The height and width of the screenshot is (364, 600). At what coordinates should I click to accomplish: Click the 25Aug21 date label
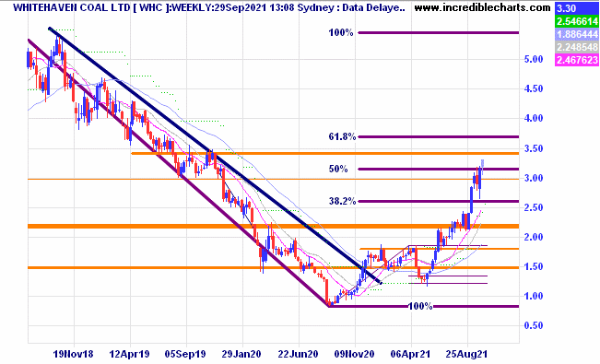pyautogui.click(x=467, y=354)
